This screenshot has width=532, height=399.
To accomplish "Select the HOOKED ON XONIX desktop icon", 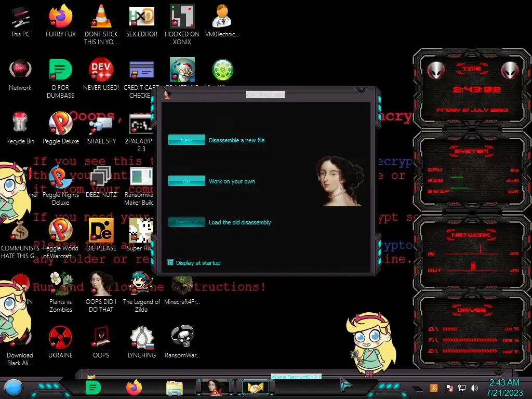I will coord(182,24).
